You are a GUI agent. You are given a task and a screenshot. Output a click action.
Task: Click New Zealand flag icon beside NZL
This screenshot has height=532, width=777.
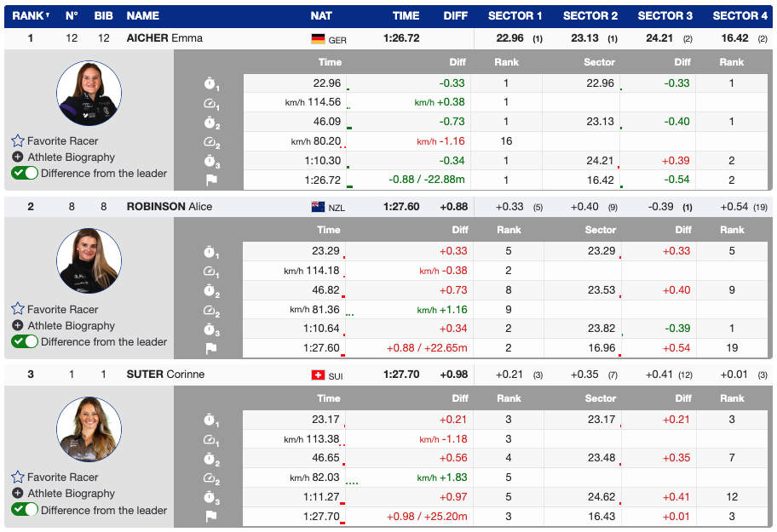(318, 207)
